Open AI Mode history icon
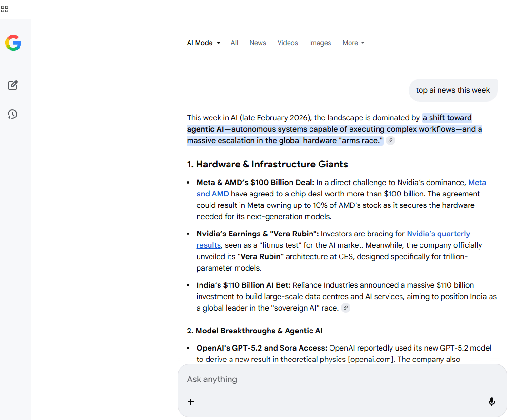This screenshot has width=520, height=420. pyautogui.click(x=13, y=114)
